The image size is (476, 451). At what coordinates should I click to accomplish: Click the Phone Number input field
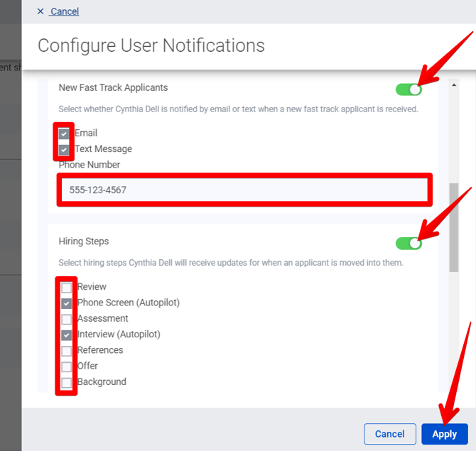coord(244,190)
